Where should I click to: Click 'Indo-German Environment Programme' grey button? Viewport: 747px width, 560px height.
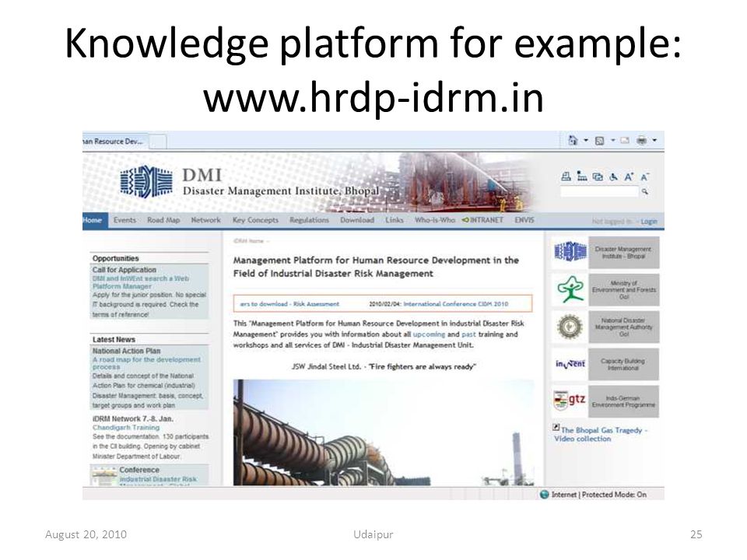click(x=623, y=401)
